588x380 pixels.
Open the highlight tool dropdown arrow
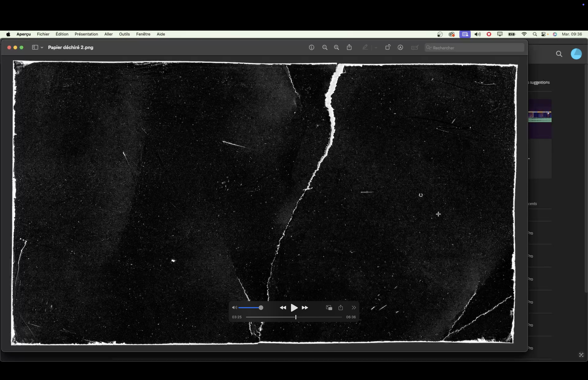pos(376,48)
